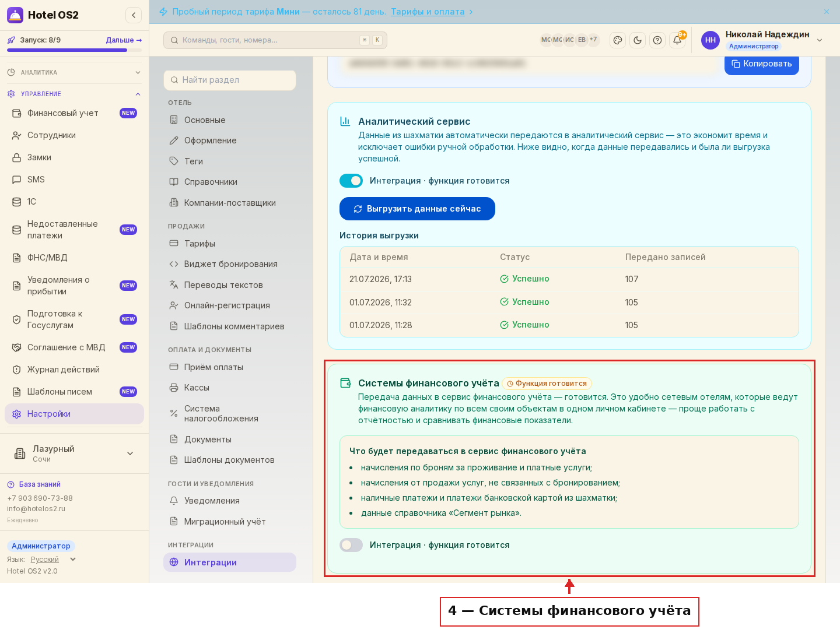
Task: Open notifications bell icon
Action: [x=677, y=40]
